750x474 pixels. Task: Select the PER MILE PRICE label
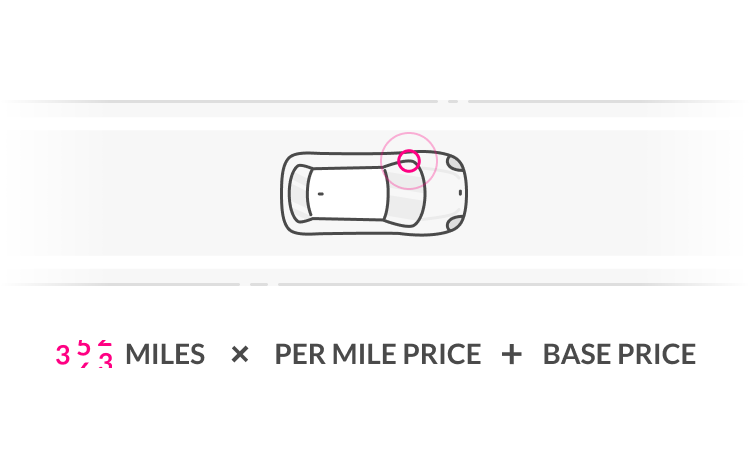pos(378,354)
